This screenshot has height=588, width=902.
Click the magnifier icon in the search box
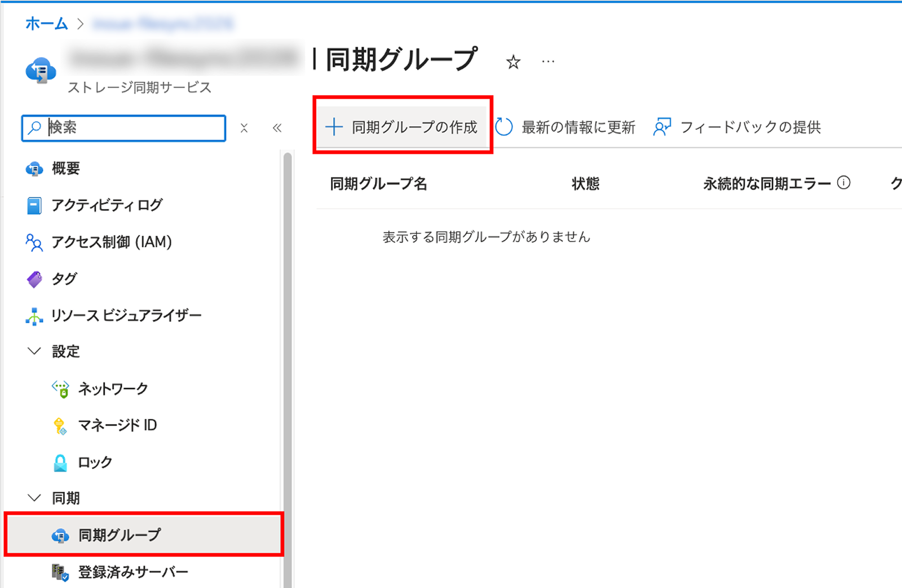pos(35,128)
